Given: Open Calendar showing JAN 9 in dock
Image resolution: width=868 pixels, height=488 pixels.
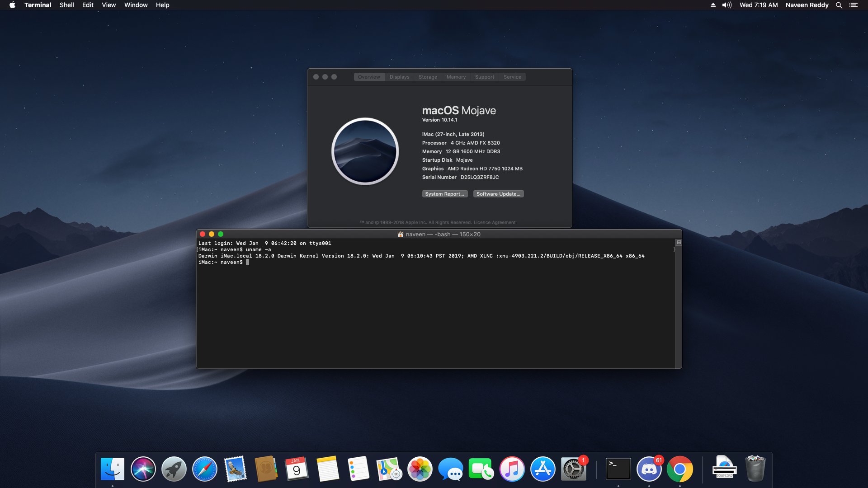Looking at the screenshot, I should click(297, 469).
